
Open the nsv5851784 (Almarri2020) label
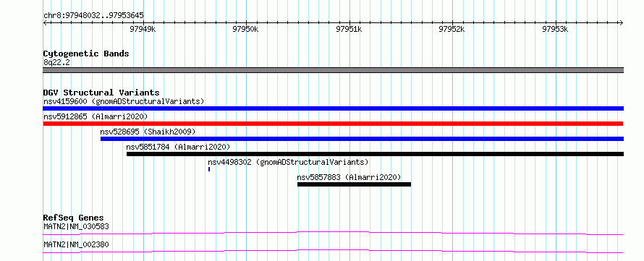coord(178,147)
